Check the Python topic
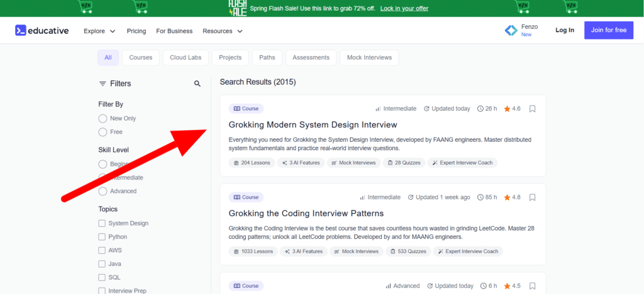Image resolution: width=644 pixels, height=294 pixels. 102,237
